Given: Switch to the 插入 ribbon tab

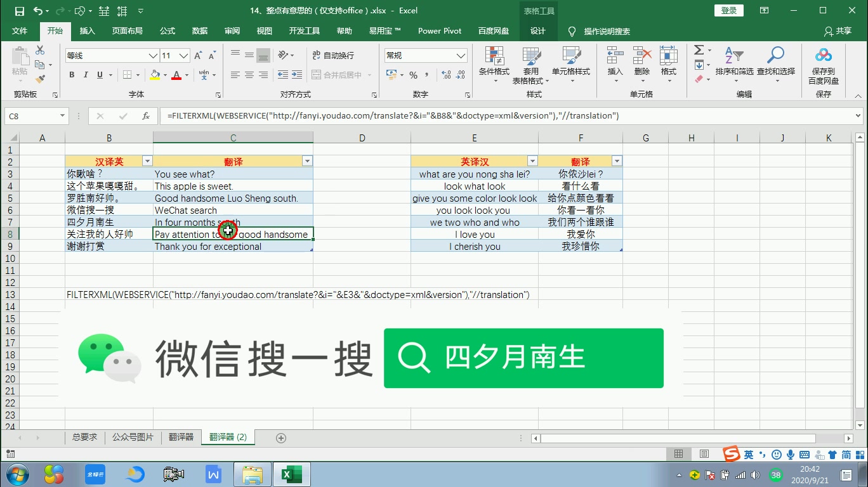Looking at the screenshot, I should click(x=87, y=31).
